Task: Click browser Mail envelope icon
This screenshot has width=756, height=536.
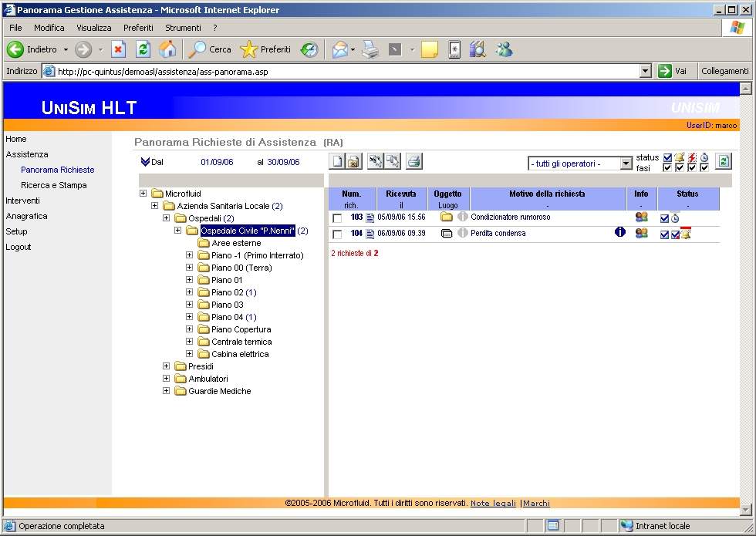Action: tap(340, 49)
